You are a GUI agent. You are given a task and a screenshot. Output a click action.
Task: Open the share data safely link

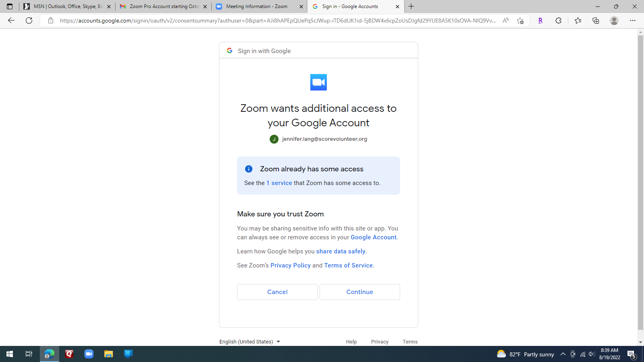(x=341, y=251)
